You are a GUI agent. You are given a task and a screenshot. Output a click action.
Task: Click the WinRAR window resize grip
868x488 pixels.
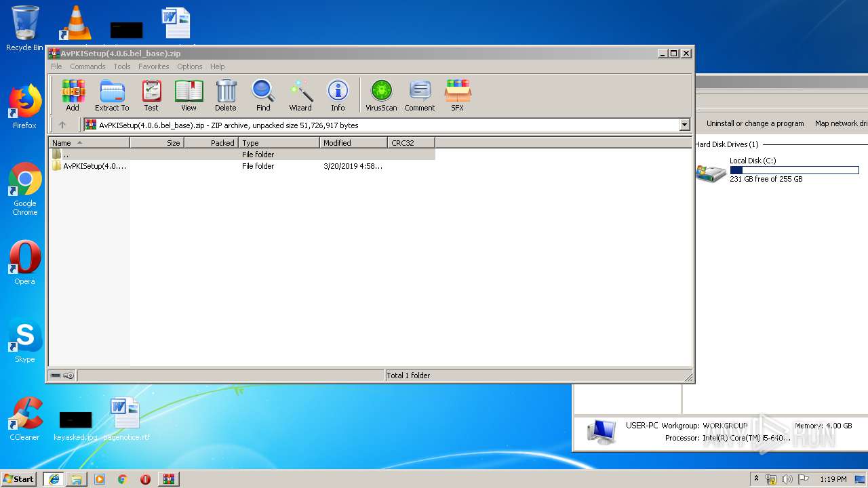688,377
